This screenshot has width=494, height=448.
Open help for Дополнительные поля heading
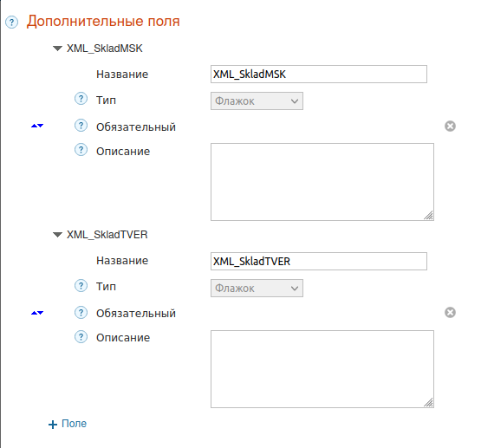(x=11, y=23)
